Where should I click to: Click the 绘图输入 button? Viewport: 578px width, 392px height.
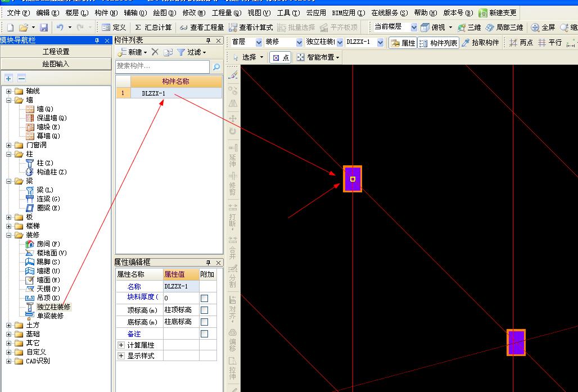pyautogui.click(x=56, y=64)
